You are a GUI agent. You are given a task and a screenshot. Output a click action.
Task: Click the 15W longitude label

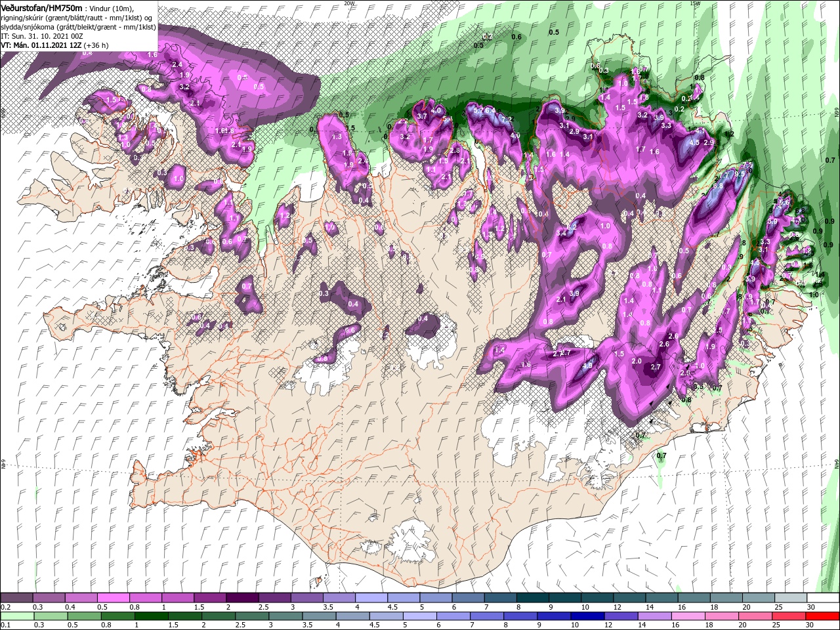point(695,3)
